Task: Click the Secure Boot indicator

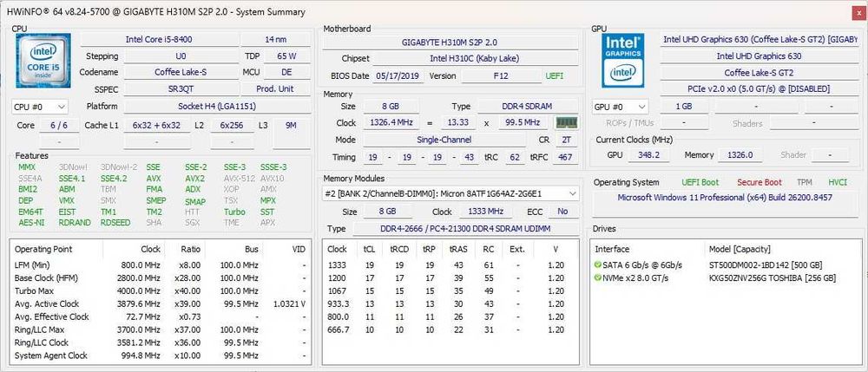Action: click(x=759, y=182)
